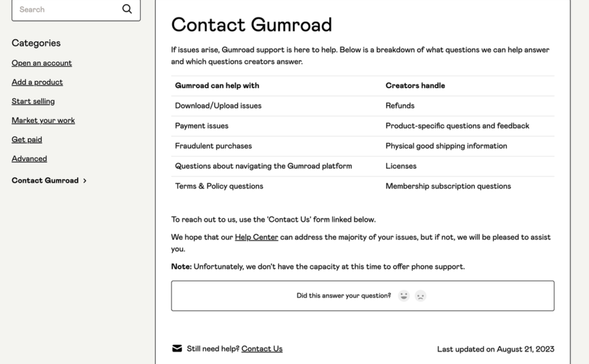Go to Open an account help page

[x=42, y=63]
